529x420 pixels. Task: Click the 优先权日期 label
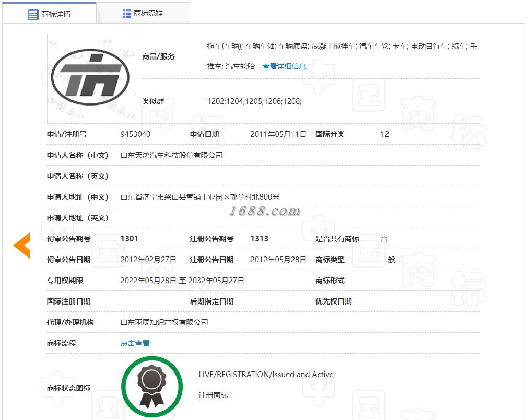coord(333,301)
